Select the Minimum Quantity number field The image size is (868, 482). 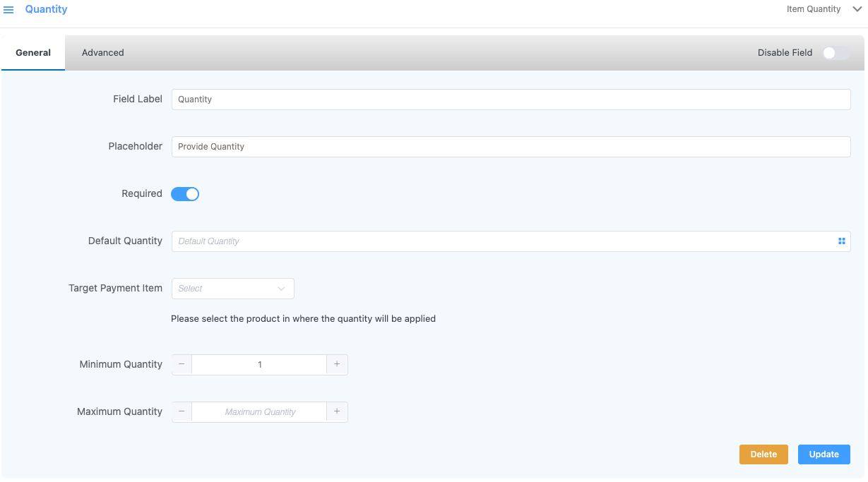pos(259,365)
